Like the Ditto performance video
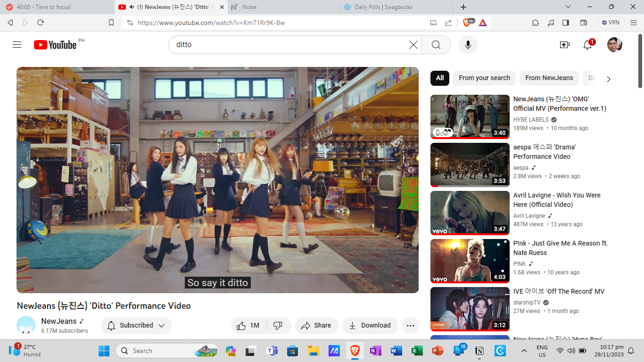Image resolution: width=644 pixels, height=362 pixels. click(x=248, y=325)
